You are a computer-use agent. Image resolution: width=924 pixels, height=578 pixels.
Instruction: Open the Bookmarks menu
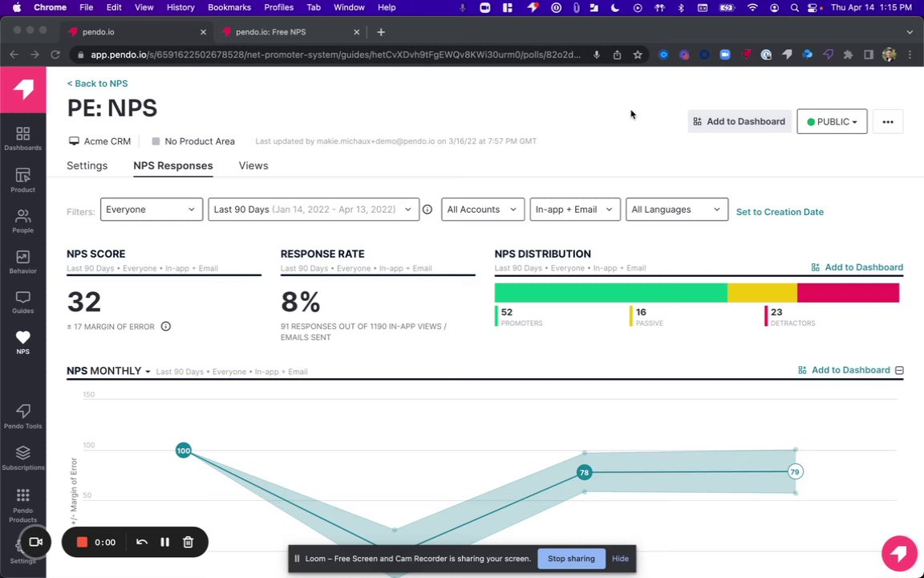(229, 8)
